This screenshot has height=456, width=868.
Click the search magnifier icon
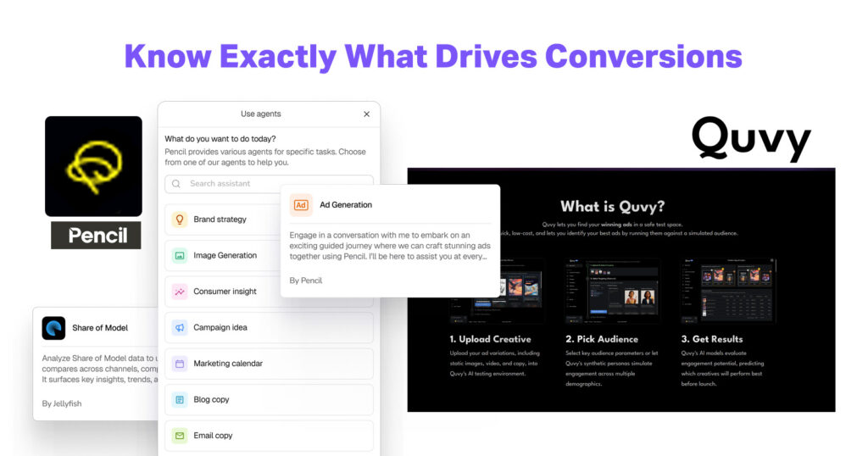click(x=176, y=184)
